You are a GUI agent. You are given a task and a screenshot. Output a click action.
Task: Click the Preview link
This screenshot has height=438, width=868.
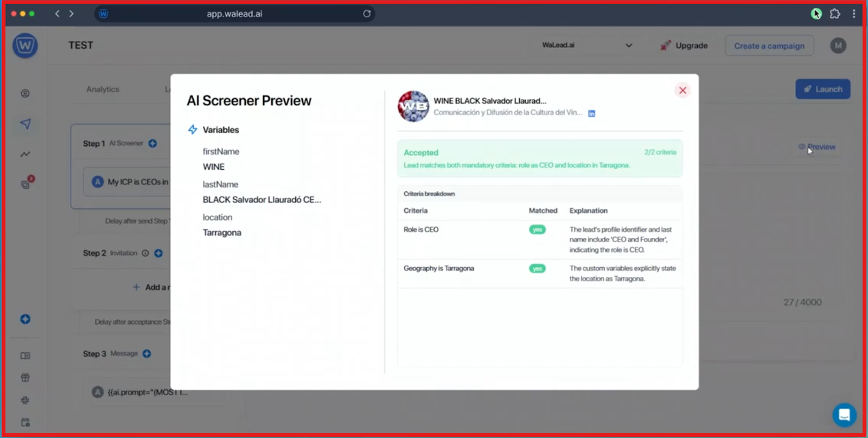click(x=817, y=147)
